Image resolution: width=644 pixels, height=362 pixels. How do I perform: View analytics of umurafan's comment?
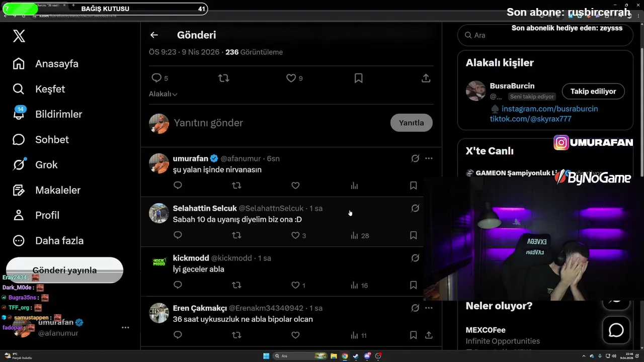pos(354,186)
